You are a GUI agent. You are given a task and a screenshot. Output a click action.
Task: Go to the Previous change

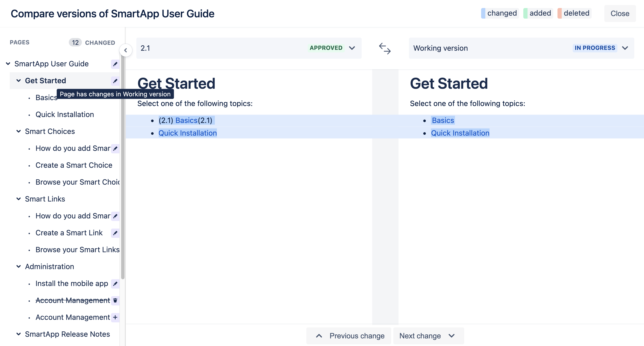coord(349,336)
